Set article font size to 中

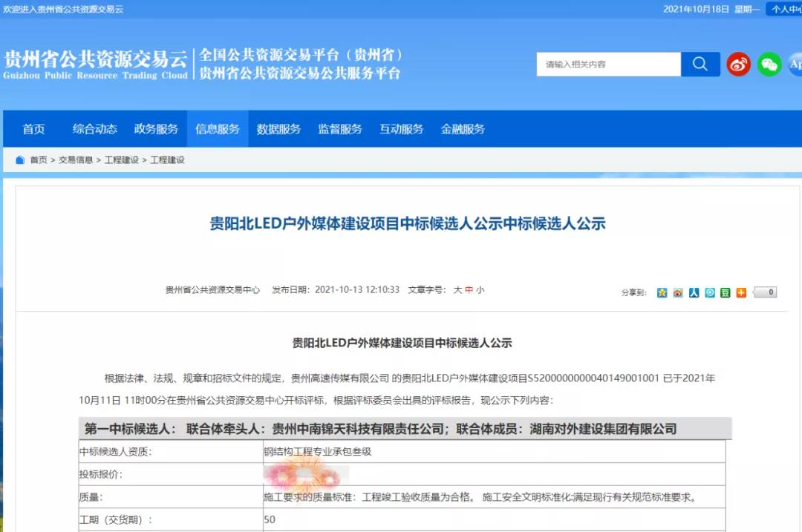point(469,290)
